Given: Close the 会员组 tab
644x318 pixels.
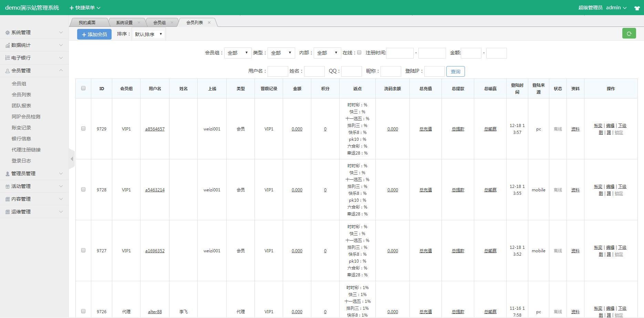Looking at the screenshot, I should coord(172,22).
